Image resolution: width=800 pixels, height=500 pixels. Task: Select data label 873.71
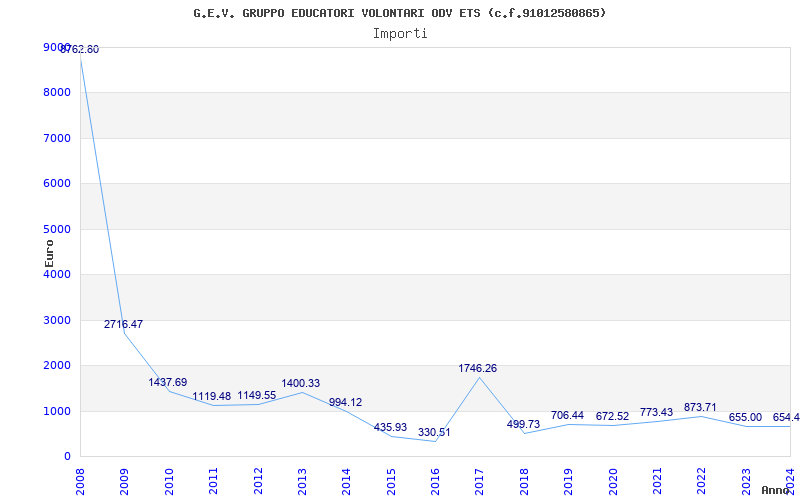pyautogui.click(x=701, y=407)
